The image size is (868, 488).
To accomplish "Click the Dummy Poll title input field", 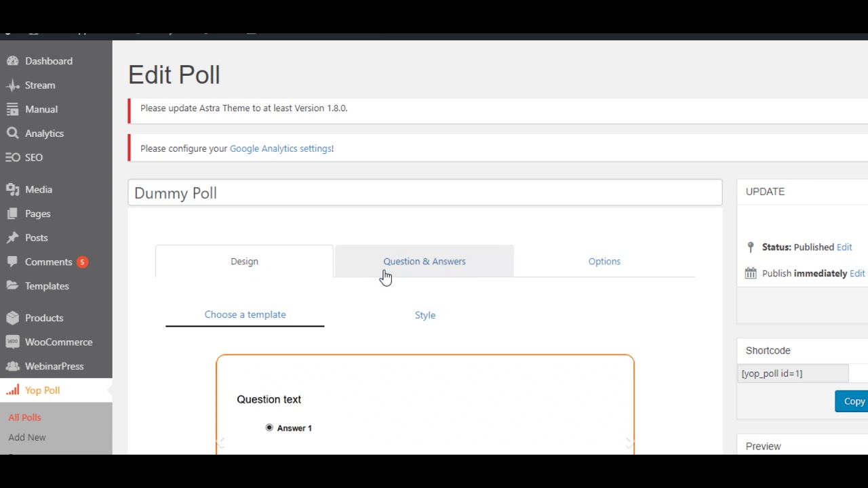I will point(425,193).
